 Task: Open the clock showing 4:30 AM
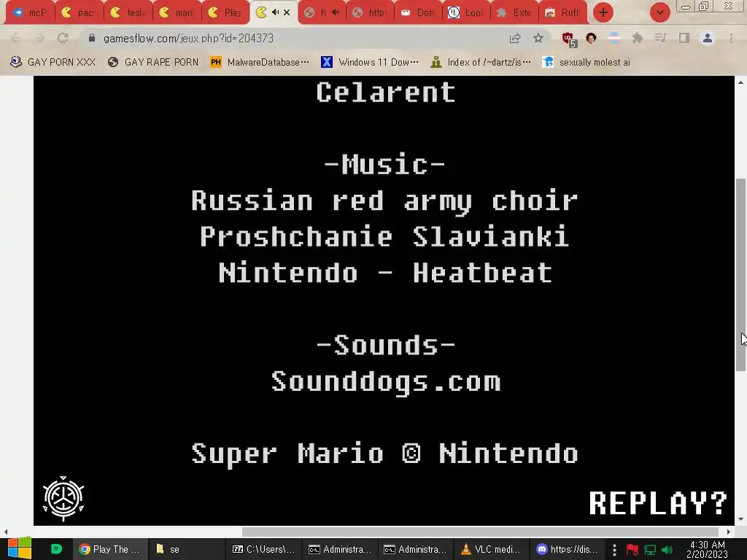click(707, 549)
